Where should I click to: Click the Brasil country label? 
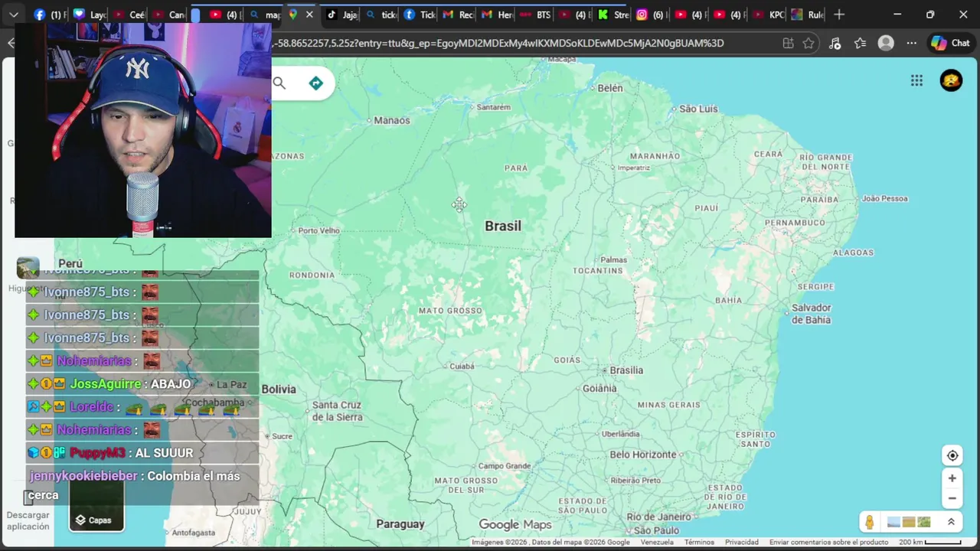pos(503,226)
